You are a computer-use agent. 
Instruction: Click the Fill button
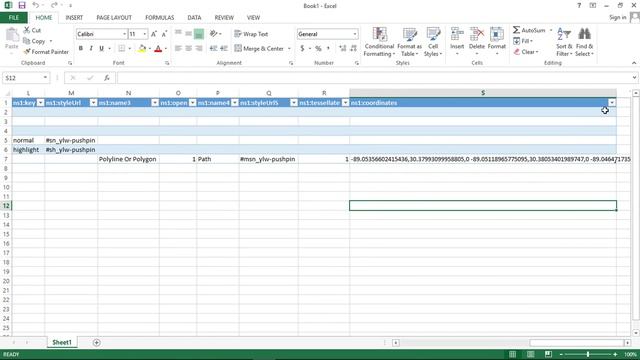click(523, 41)
